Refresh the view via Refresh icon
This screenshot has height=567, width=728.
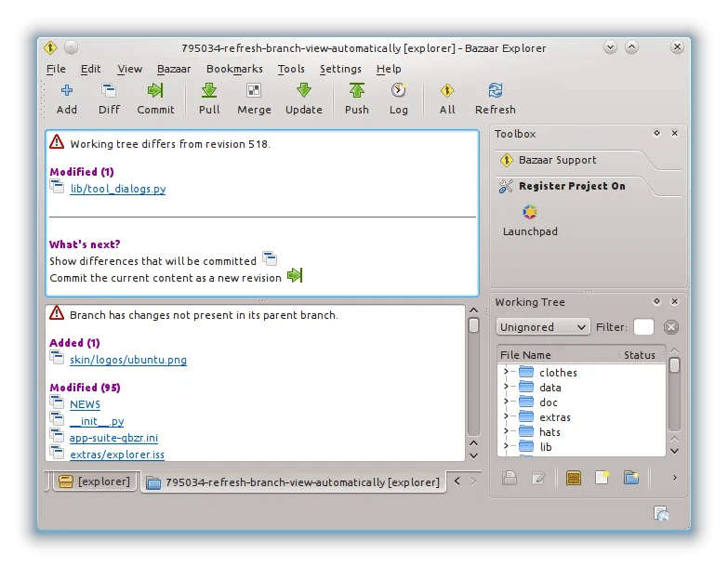pos(495,90)
